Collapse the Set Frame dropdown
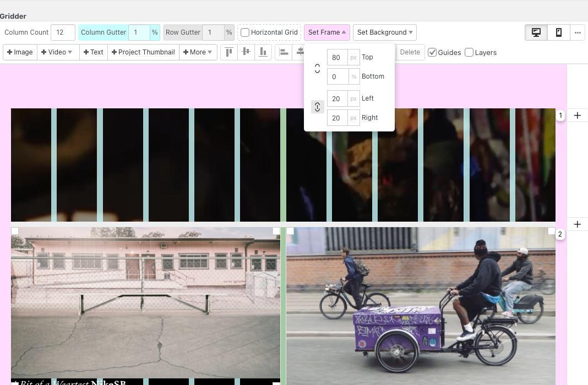The image size is (588, 385). click(x=326, y=32)
